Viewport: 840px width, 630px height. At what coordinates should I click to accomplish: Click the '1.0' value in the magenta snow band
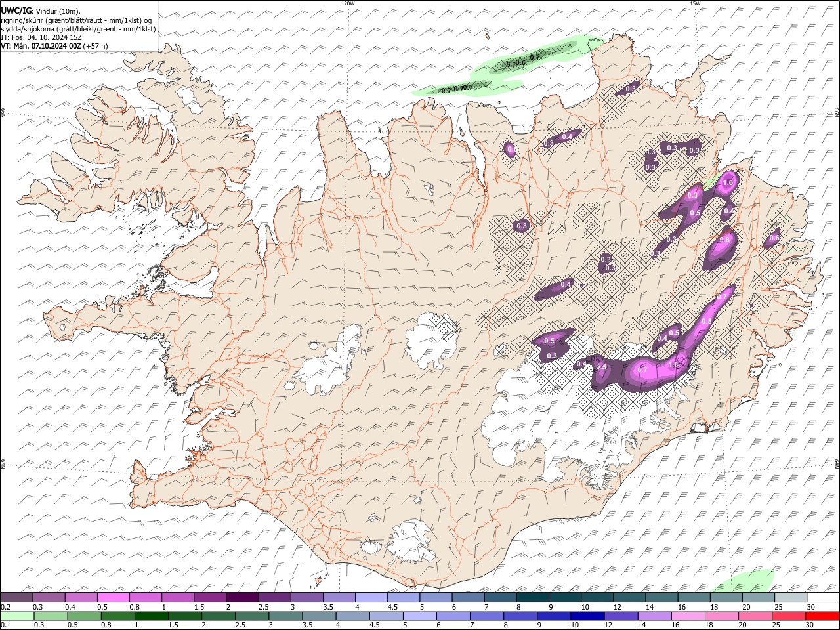pos(673,365)
